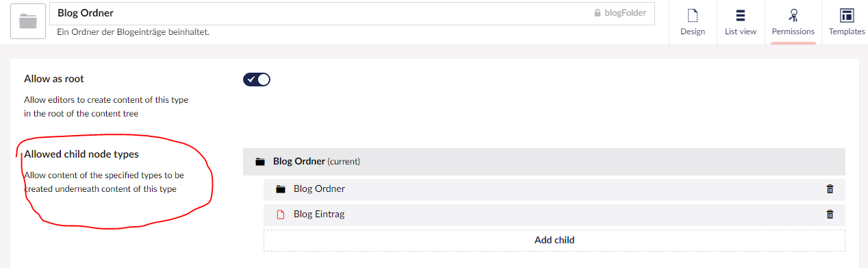
Task: Click the lock icon next to blogFolder alias
Action: (597, 13)
